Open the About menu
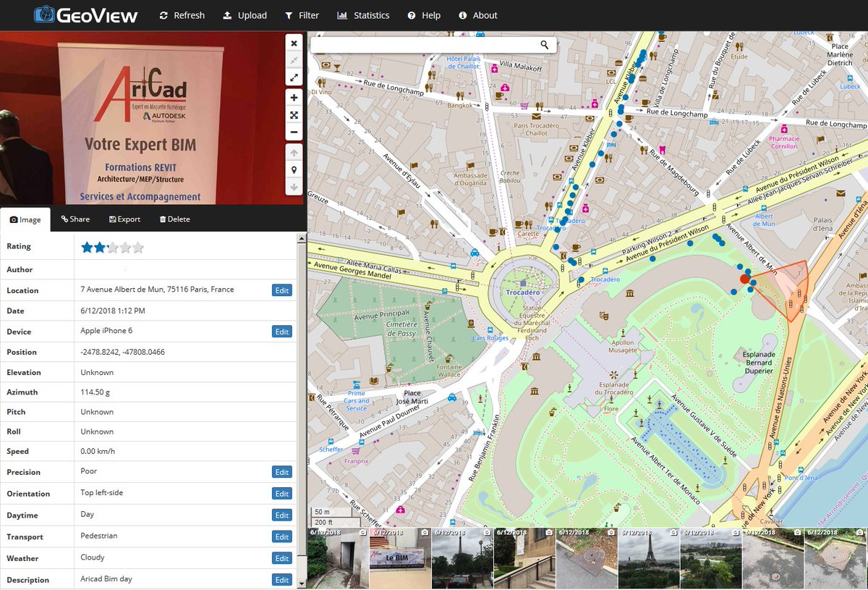The height and width of the screenshot is (590, 868). tap(478, 15)
